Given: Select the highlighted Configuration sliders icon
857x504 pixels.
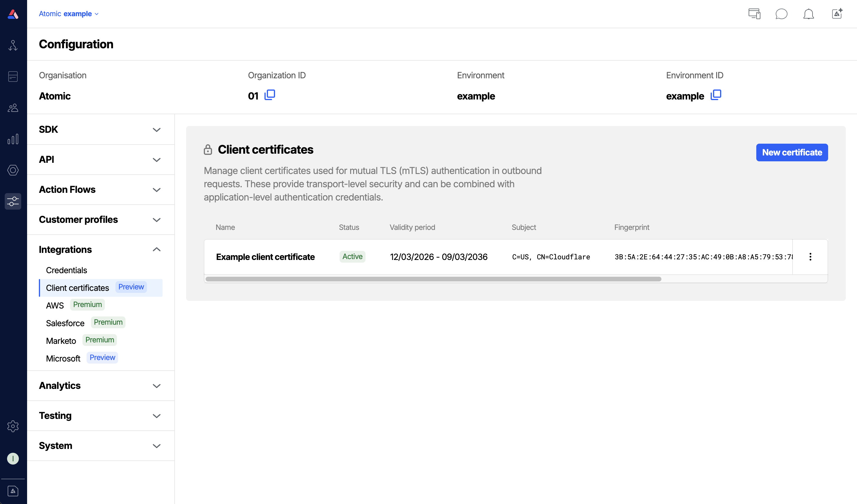Looking at the screenshot, I should point(13,201).
